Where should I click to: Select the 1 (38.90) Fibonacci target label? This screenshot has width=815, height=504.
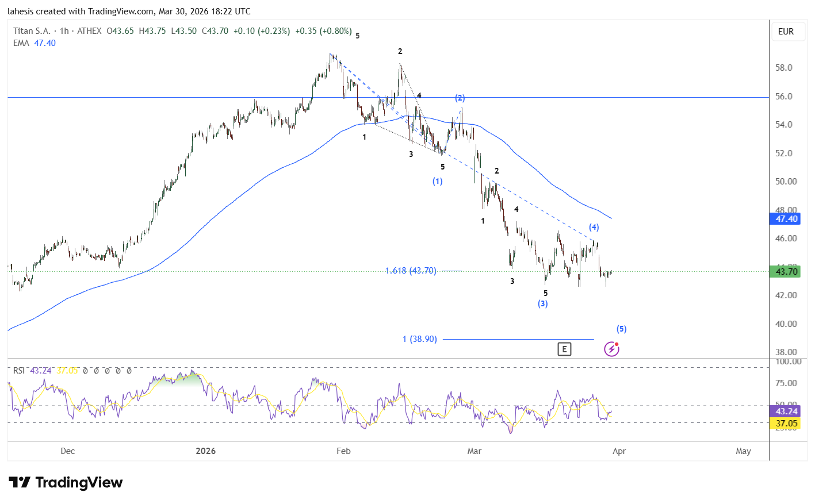420,339
